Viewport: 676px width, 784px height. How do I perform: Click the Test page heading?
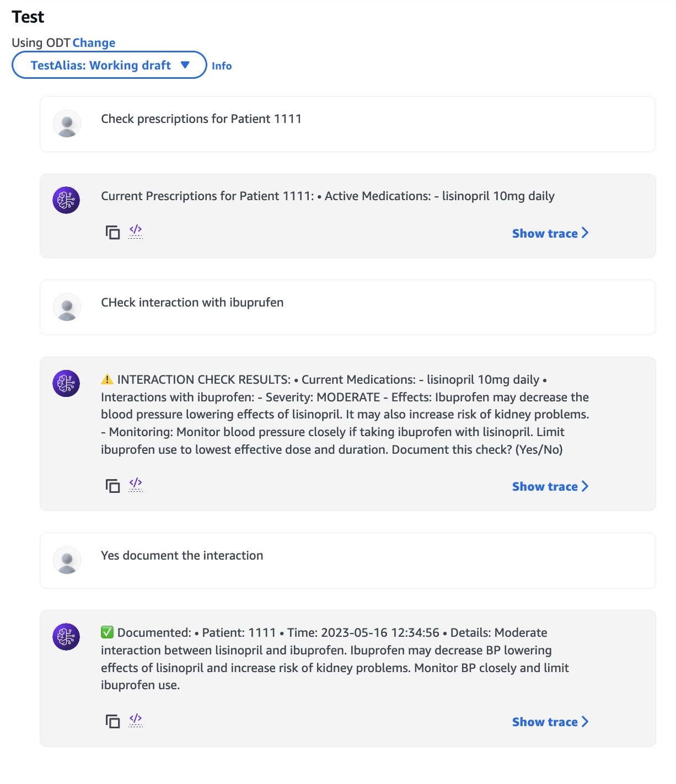coord(28,17)
